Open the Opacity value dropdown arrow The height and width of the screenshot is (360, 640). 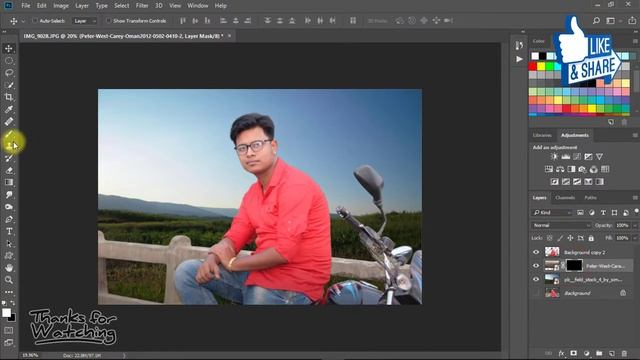[x=635, y=225]
